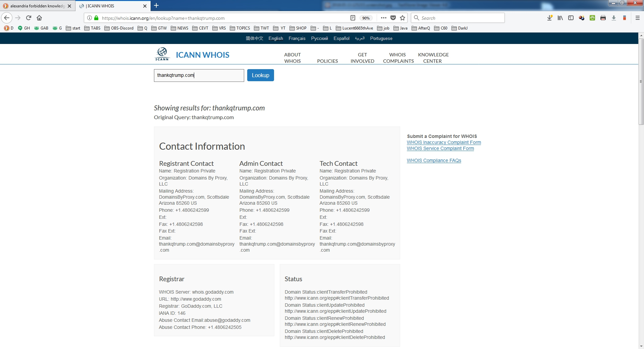The width and height of the screenshot is (644, 349).
Task: Open the start bookmarks folder
Action: click(x=73, y=28)
